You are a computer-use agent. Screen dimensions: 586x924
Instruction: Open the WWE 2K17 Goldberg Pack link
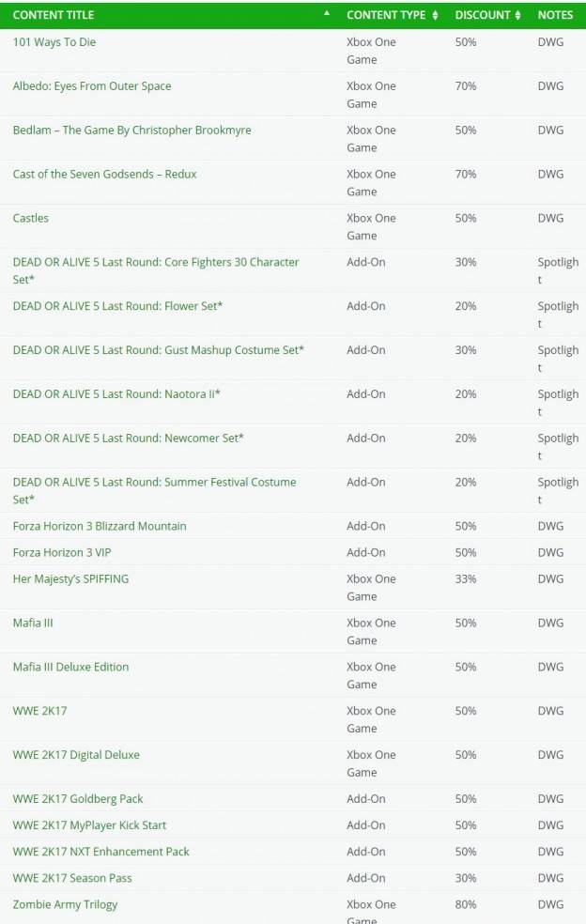[x=78, y=798]
